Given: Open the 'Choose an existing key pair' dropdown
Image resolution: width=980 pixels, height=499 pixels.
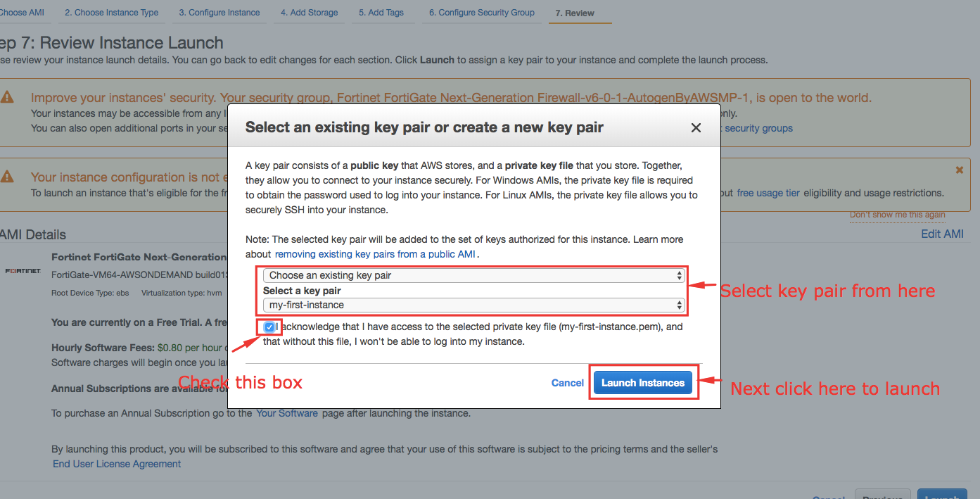Looking at the screenshot, I should click(473, 275).
